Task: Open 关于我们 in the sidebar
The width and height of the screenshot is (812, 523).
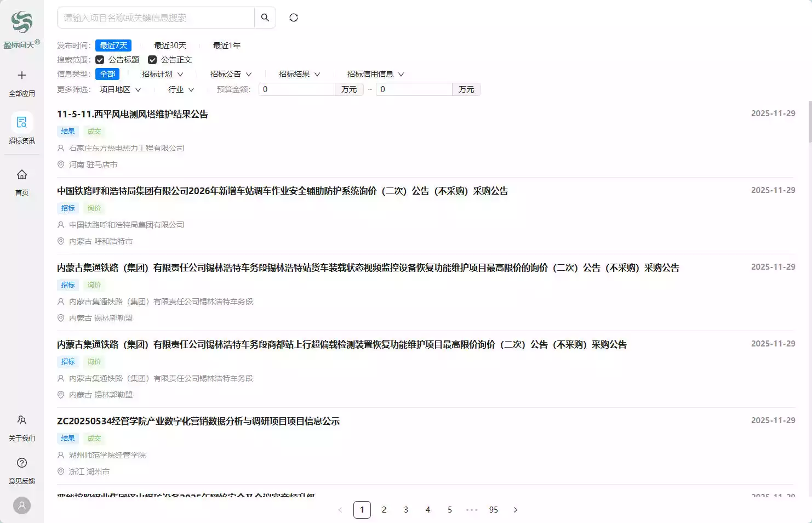Action: (22, 428)
